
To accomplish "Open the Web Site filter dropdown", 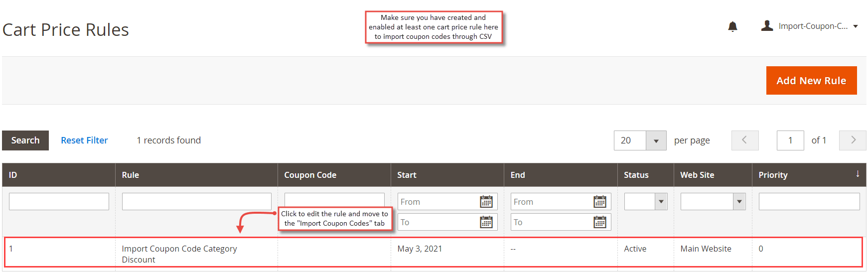I will tap(739, 202).
